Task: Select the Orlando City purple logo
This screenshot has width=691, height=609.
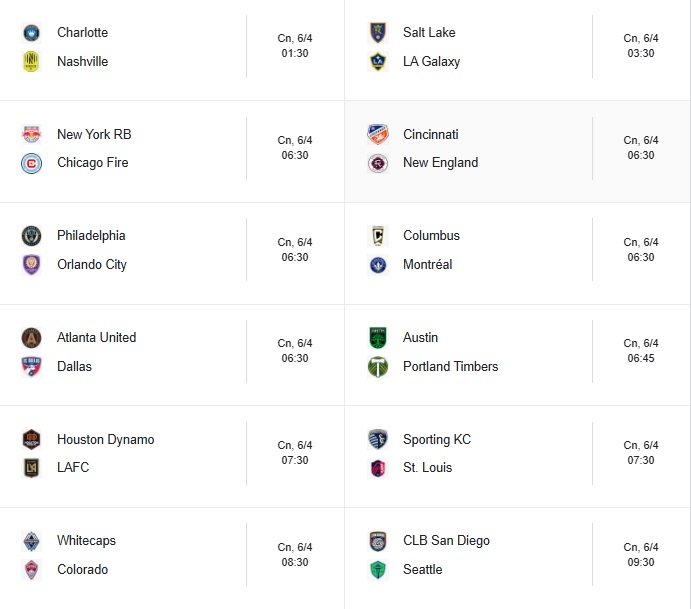Action: [31, 265]
